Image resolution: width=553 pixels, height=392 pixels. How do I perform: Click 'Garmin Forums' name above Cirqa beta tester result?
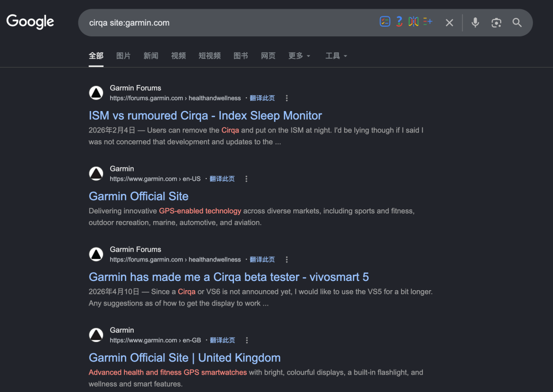pos(135,249)
